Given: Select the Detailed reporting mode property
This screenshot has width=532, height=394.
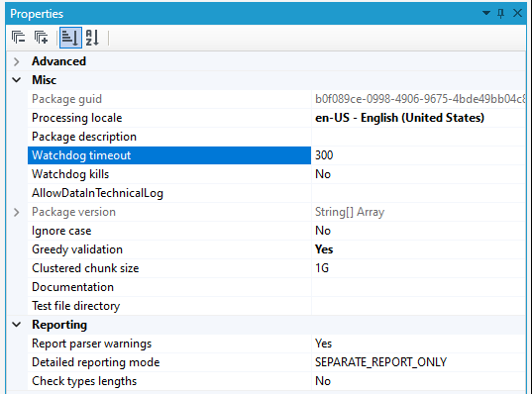Looking at the screenshot, I should tap(169, 362).
